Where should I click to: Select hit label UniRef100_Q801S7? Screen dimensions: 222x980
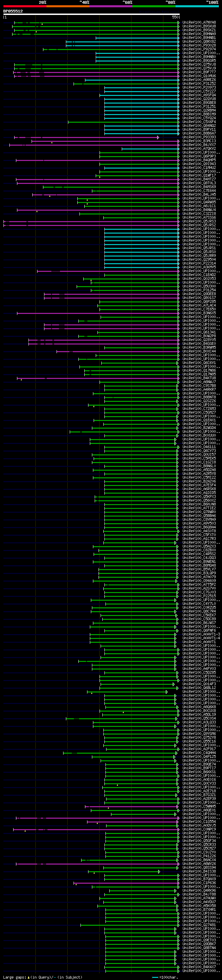(199, 298)
